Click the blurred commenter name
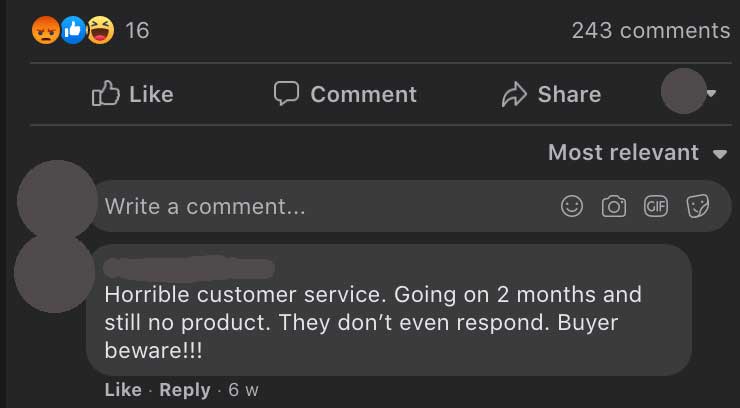This screenshot has width=740, height=408. [189, 268]
